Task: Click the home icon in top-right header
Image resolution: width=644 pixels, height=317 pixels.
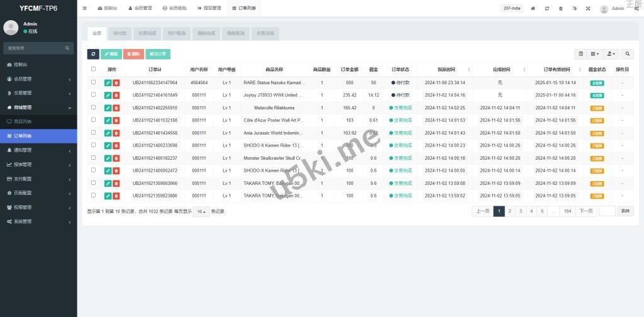Action: 533,9
